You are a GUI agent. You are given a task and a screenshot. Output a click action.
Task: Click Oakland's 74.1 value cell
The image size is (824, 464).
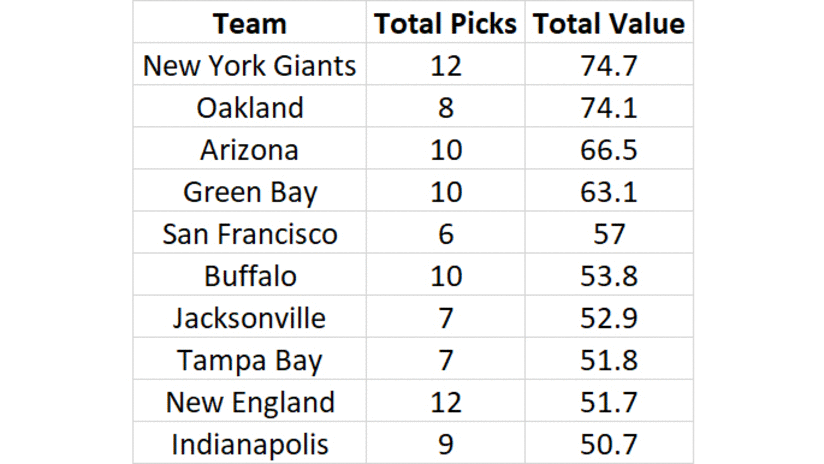(609, 108)
